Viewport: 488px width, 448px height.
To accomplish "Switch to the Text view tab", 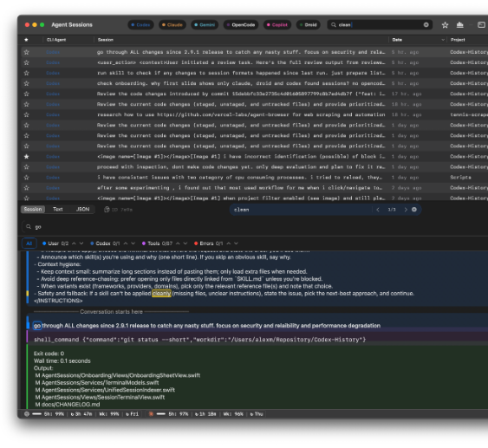I will tap(57, 210).
